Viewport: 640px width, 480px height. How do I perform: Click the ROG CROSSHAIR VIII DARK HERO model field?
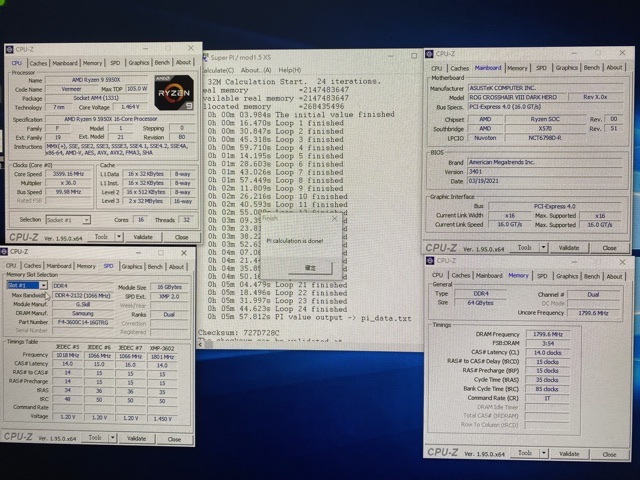516,97
